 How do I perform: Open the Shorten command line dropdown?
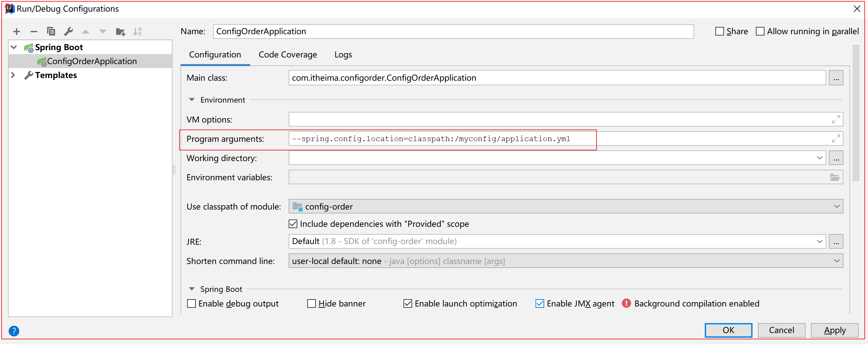[x=837, y=261]
